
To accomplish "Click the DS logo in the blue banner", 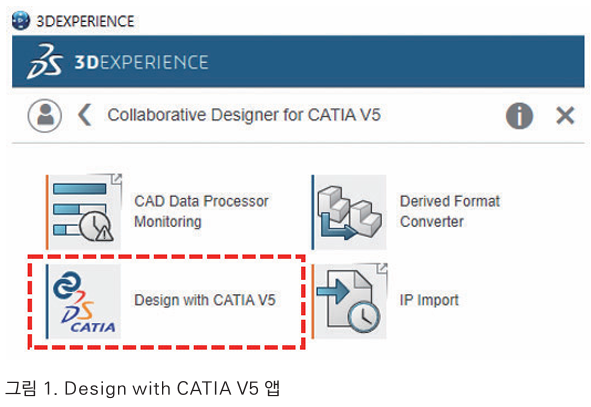I will coord(44,61).
